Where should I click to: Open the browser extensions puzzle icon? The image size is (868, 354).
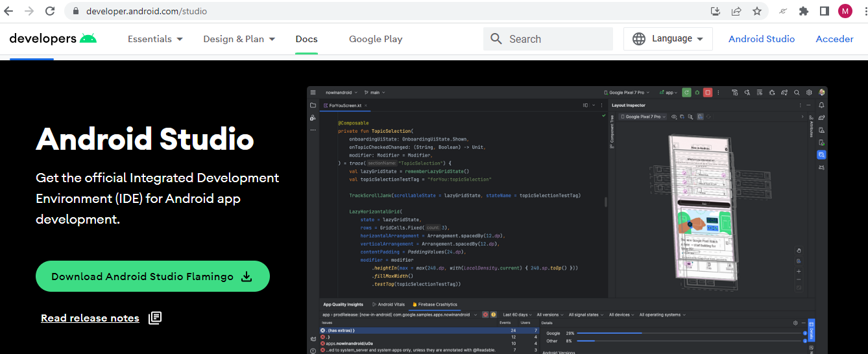804,11
